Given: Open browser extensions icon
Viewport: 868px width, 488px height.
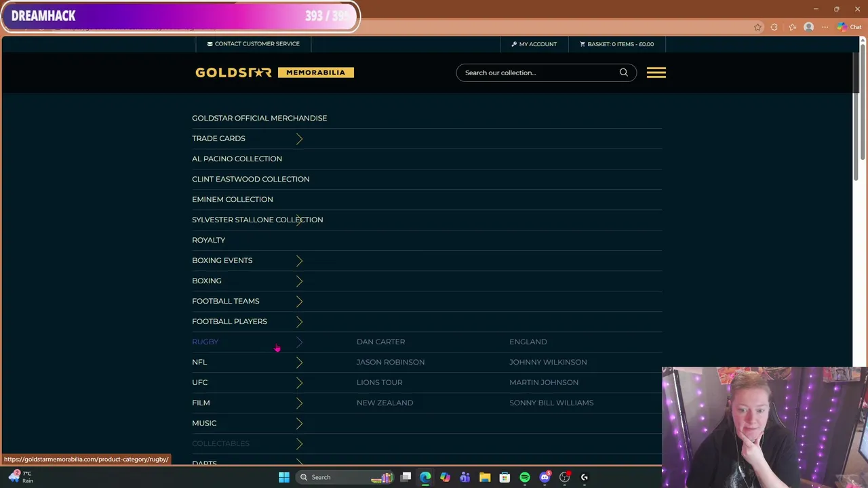Looking at the screenshot, I should 774,27.
